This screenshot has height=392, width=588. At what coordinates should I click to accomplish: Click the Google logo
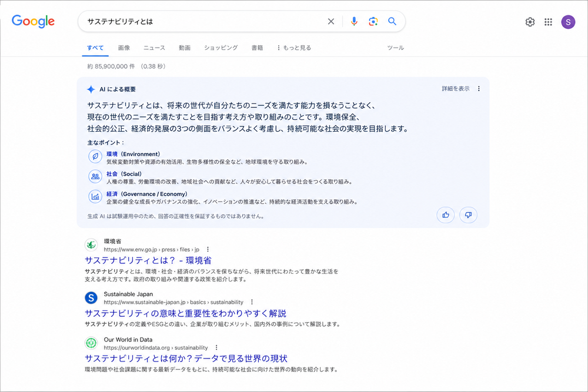pyautogui.click(x=33, y=21)
